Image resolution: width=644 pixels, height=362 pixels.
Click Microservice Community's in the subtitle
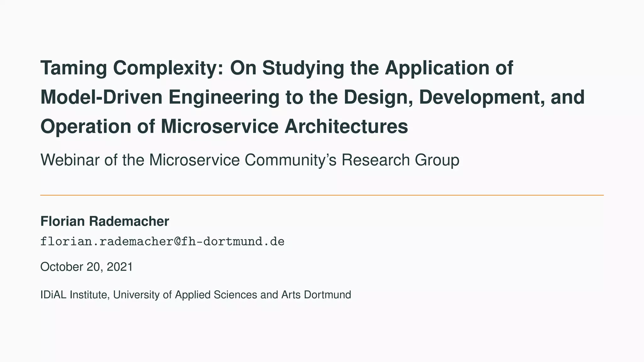point(243,160)
